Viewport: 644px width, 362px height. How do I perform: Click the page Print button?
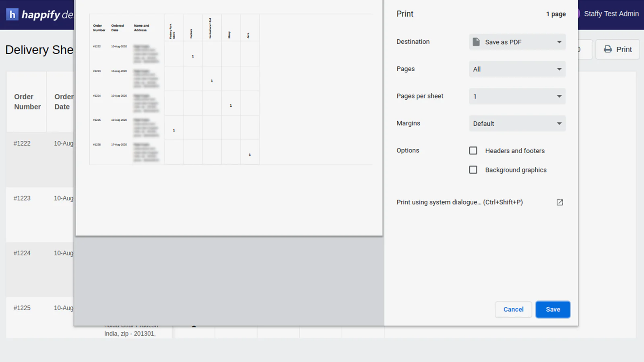617,49
